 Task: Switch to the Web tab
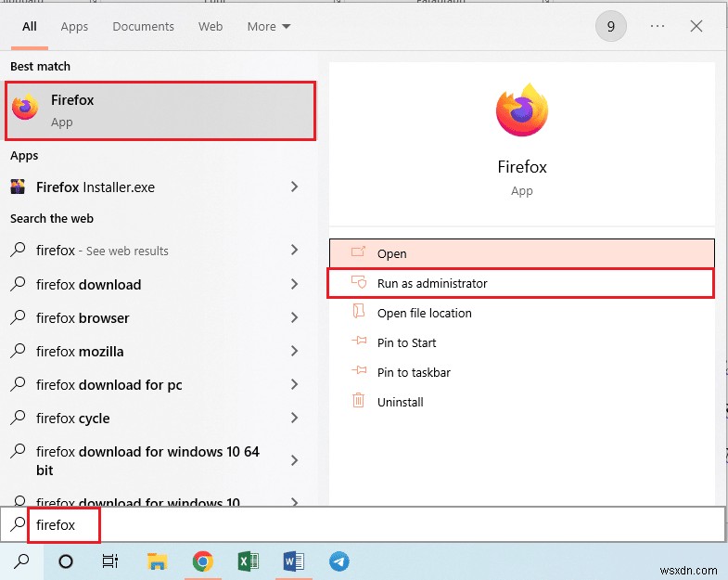tap(211, 27)
